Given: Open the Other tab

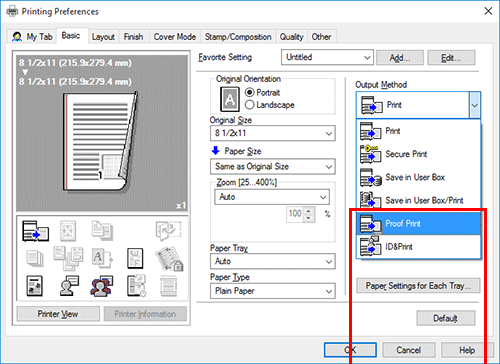Looking at the screenshot, I should pyautogui.click(x=321, y=37).
